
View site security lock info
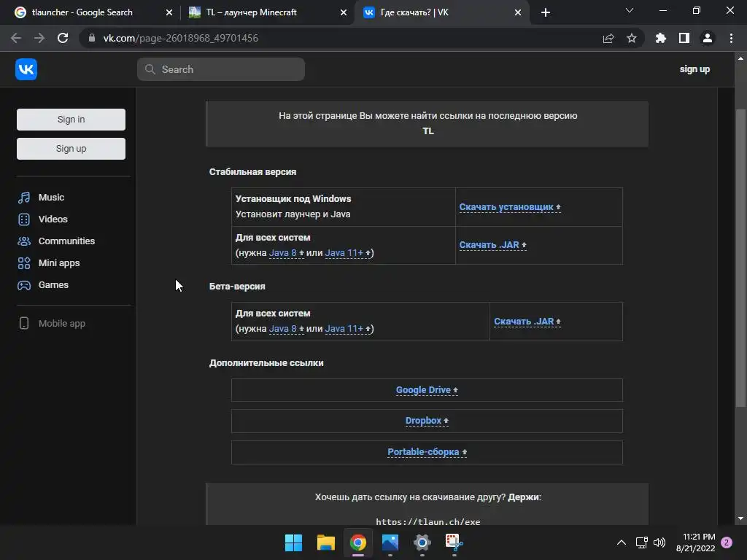click(x=92, y=38)
